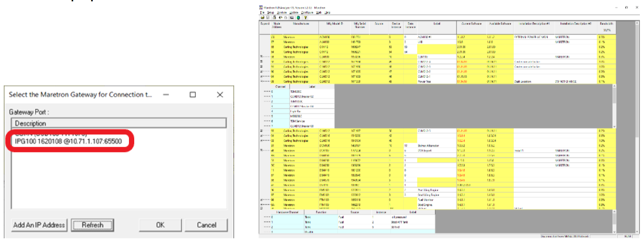Image resolution: width=644 pixels, height=246 pixels.
Task: Click the Add An IP Address button
Action: [x=39, y=225]
